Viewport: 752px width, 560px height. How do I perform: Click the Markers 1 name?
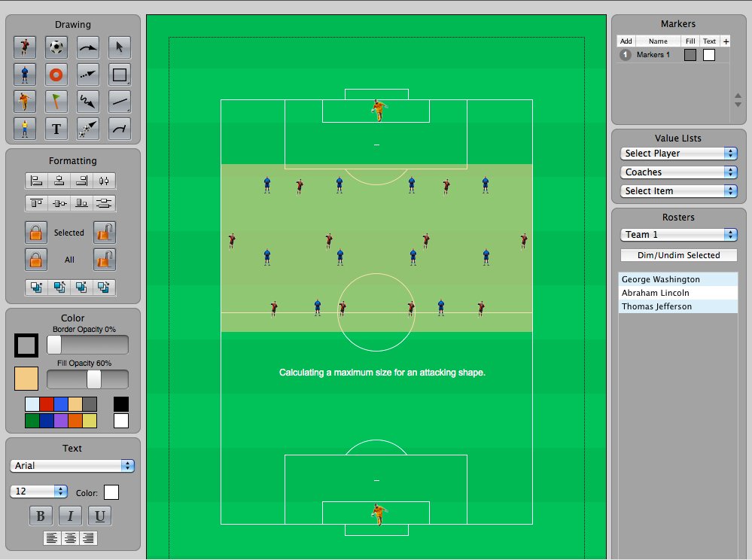pyautogui.click(x=653, y=55)
